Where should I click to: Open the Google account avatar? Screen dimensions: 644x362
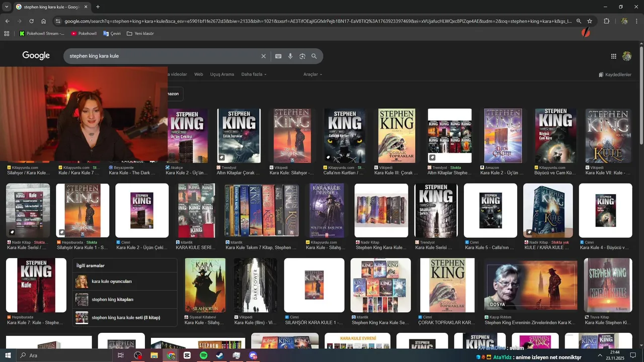coord(627,56)
